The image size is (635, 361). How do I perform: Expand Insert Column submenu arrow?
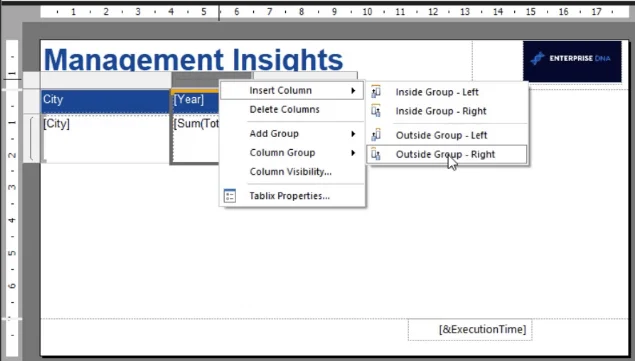pyautogui.click(x=353, y=90)
